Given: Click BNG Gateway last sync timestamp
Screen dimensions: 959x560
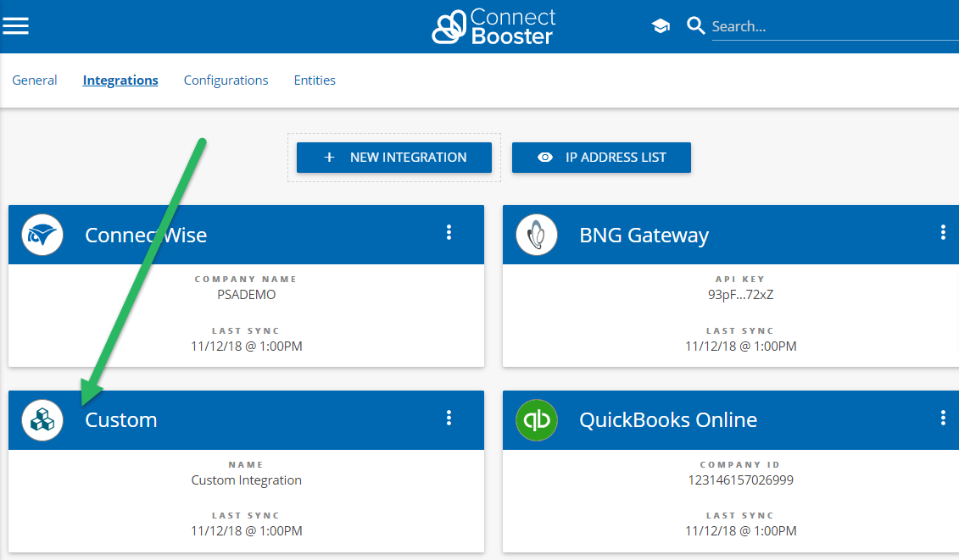Looking at the screenshot, I should (x=740, y=346).
